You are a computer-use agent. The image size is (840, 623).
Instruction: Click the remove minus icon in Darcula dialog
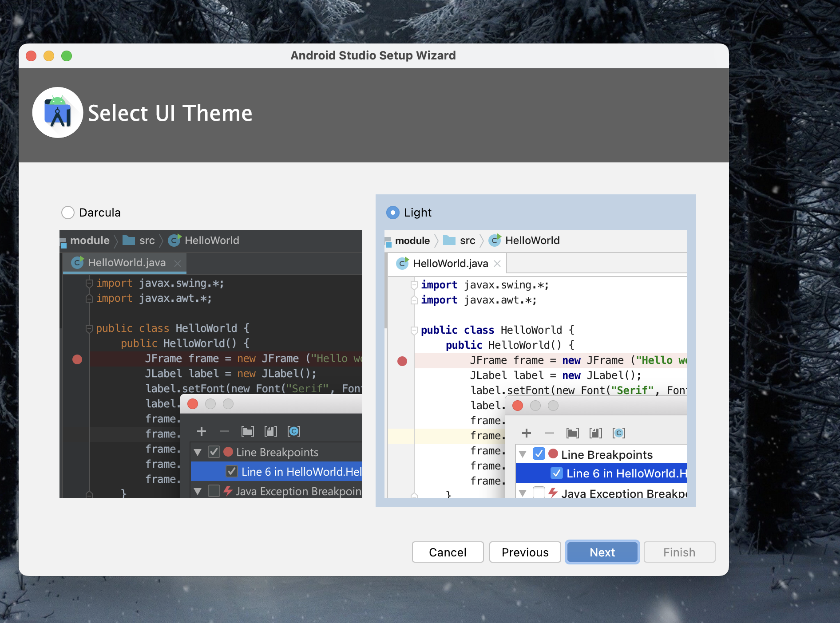(x=225, y=431)
